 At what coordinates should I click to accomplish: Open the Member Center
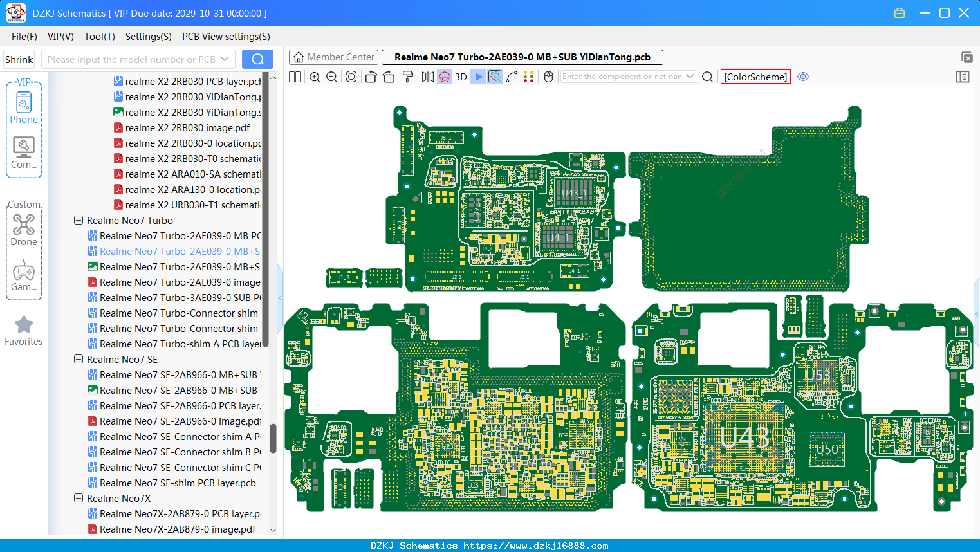tap(334, 57)
